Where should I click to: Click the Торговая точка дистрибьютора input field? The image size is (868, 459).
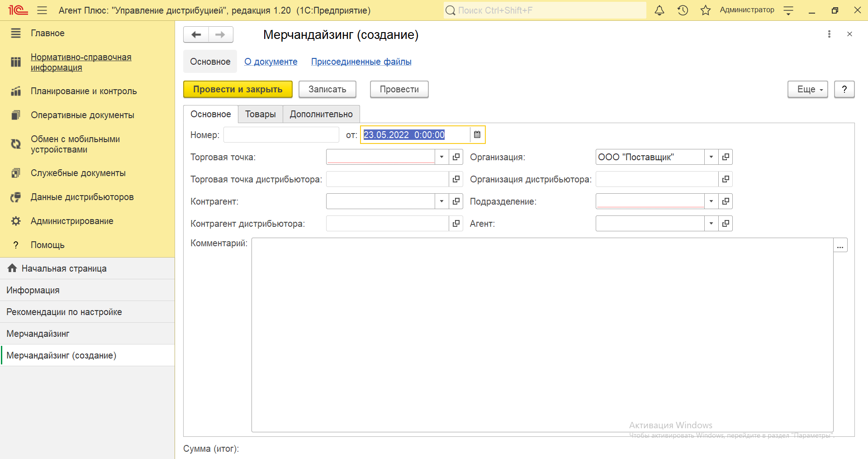coord(388,179)
